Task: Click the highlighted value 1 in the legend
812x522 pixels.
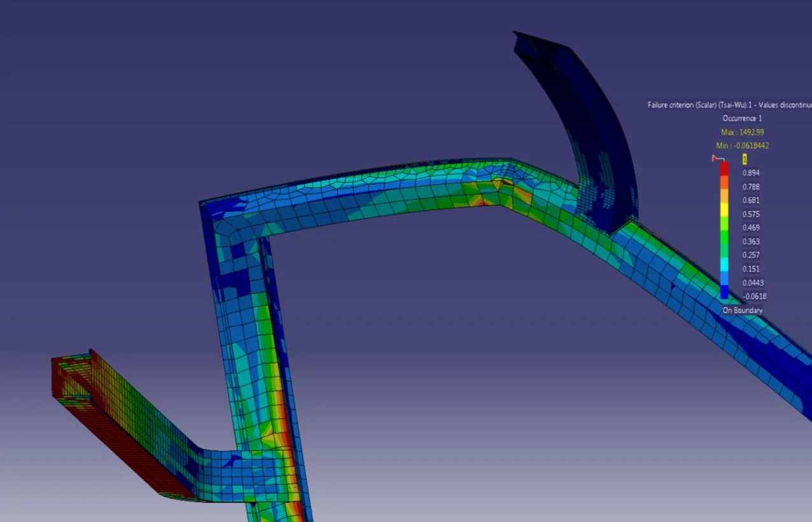Action: click(x=744, y=160)
